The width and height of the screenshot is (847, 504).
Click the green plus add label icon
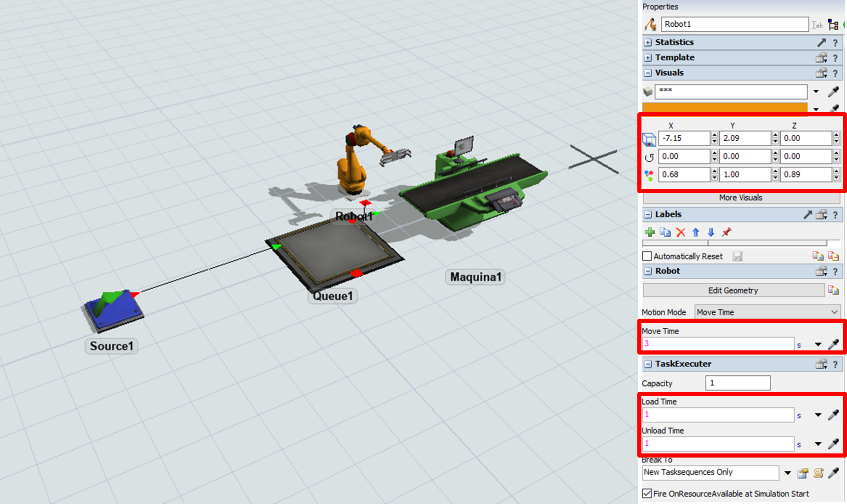(x=650, y=232)
